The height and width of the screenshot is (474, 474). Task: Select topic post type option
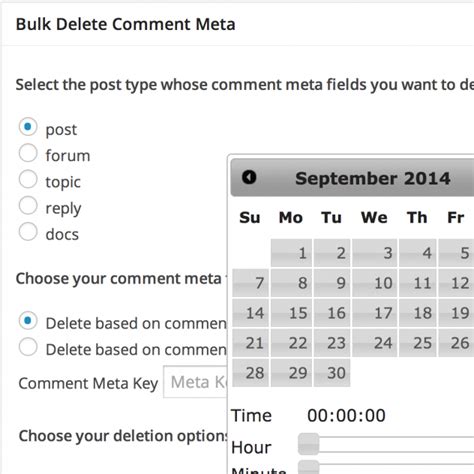coord(28,179)
